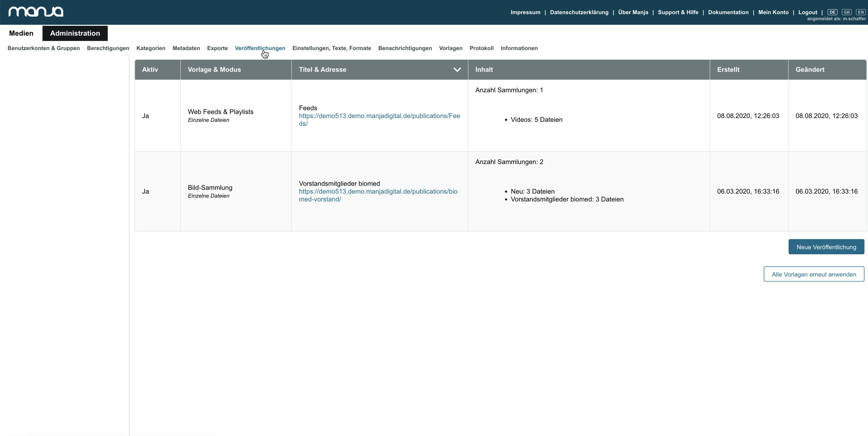The height and width of the screenshot is (436, 868).
Task: Switch language with the DE flag icon
Action: pyautogui.click(x=832, y=12)
